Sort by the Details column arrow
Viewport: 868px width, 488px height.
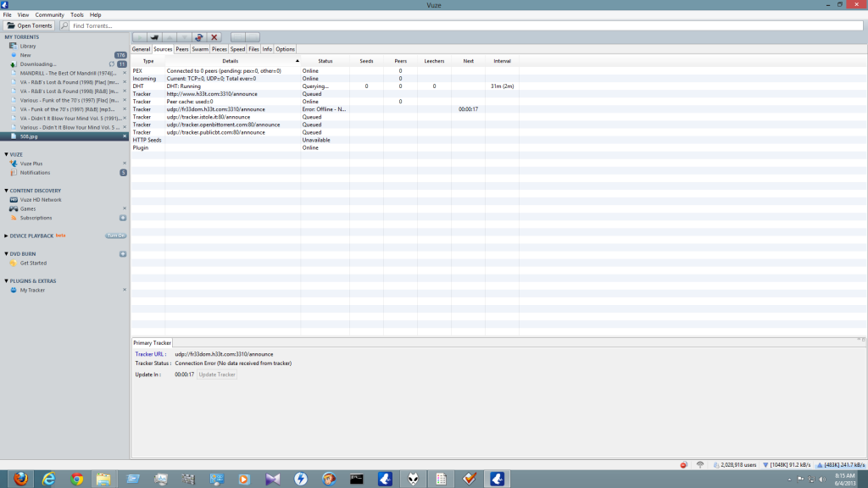298,61
